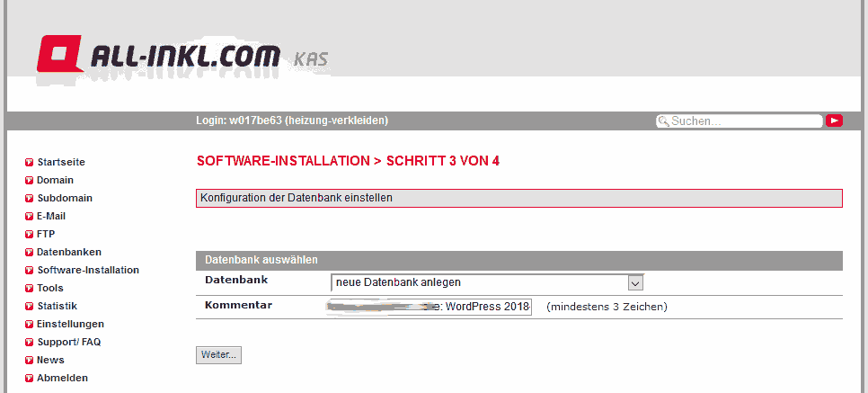Click the red arrow icon beside FTP

[30, 235]
